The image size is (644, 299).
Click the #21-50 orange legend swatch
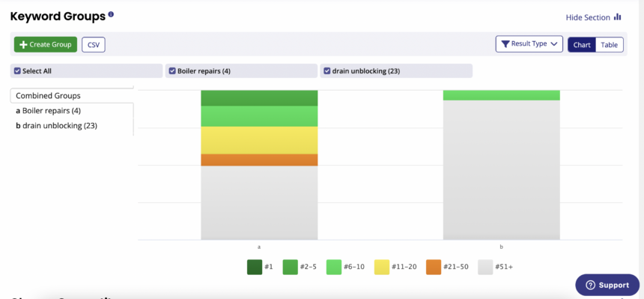[434, 267]
